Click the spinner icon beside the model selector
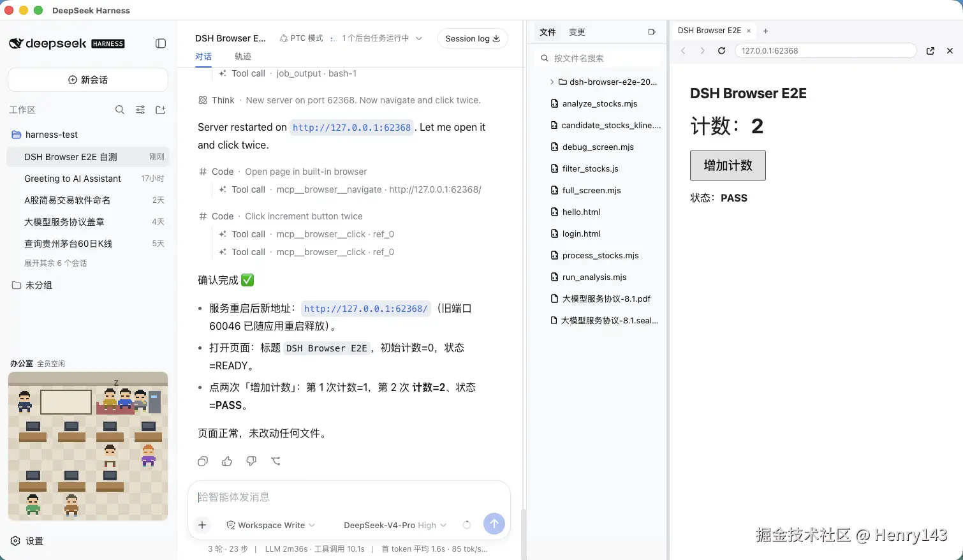Image resolution: width=963 pixels, height=560 pixels. (x=467, y=525)
